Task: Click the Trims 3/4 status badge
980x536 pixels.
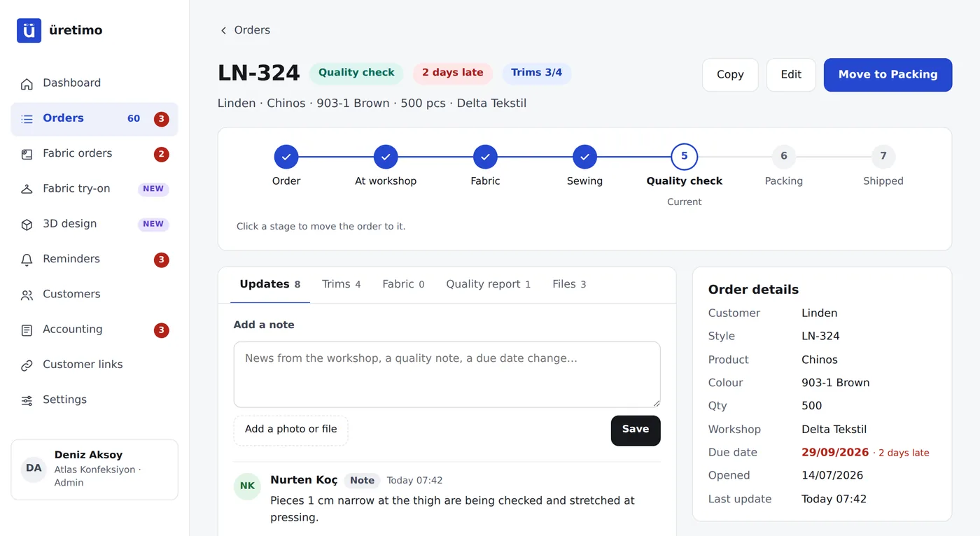Action: click(x=537, y=73)
